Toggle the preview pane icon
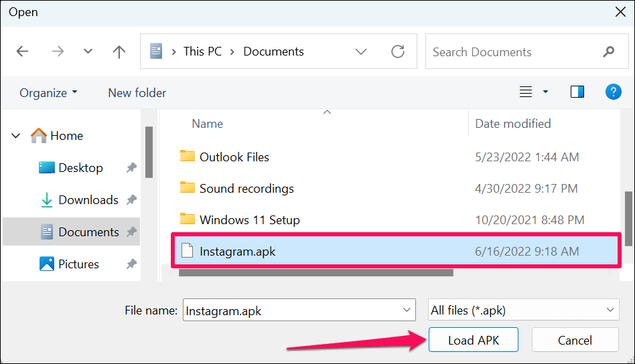Viewport: 635px width, 364px height. point(577,92)
